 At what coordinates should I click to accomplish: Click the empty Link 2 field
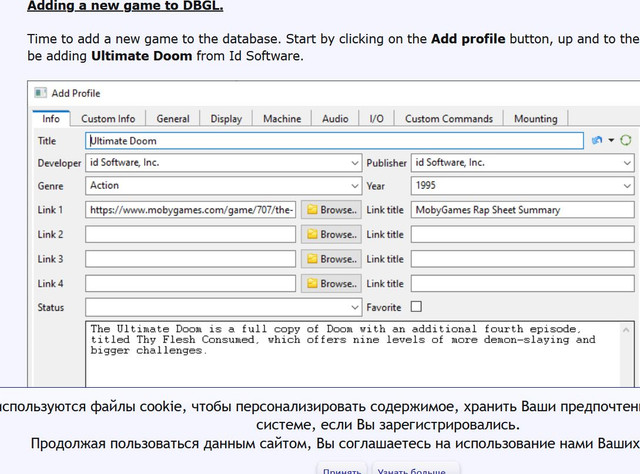click(191, 234)
